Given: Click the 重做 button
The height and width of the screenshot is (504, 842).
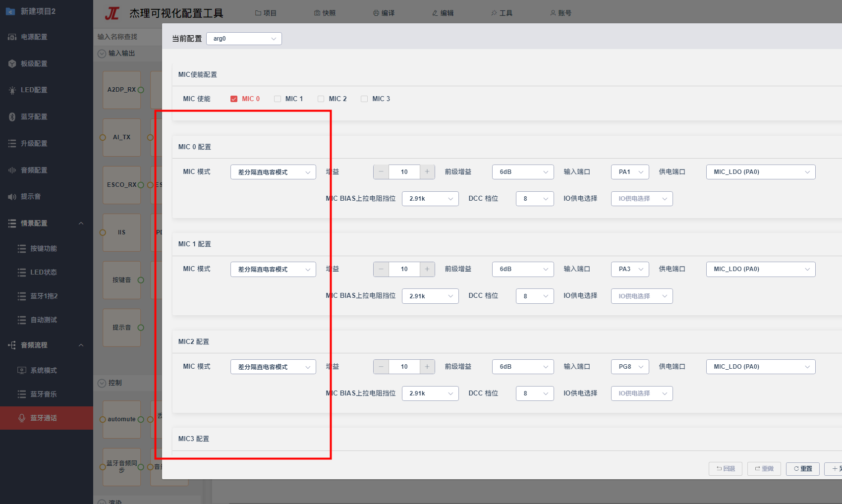Looking at the screenshot, I should click(764, 469).
